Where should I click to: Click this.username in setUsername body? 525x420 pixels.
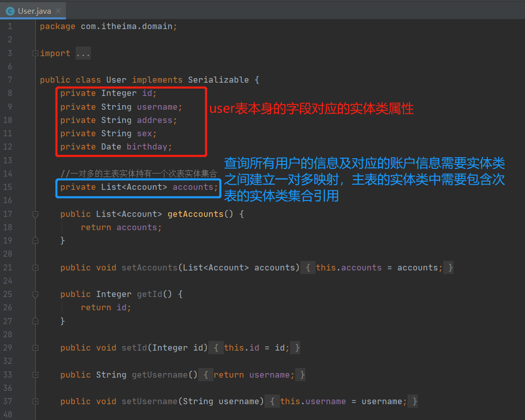(313, 402)
